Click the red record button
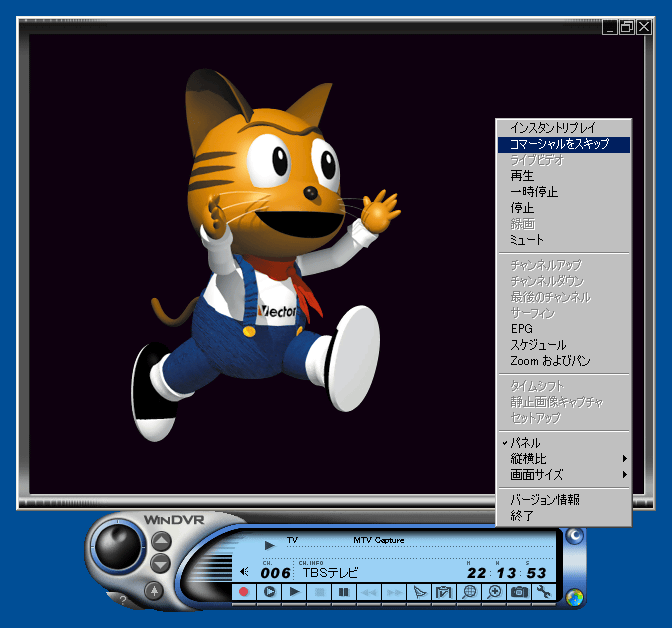This screenshot has width=672, height=628. (x=243, y=592)
